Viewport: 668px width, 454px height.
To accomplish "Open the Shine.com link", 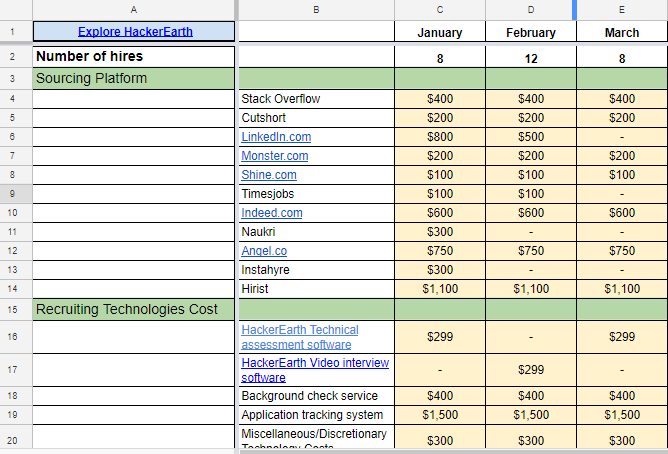I will click(x=269, y=175).
